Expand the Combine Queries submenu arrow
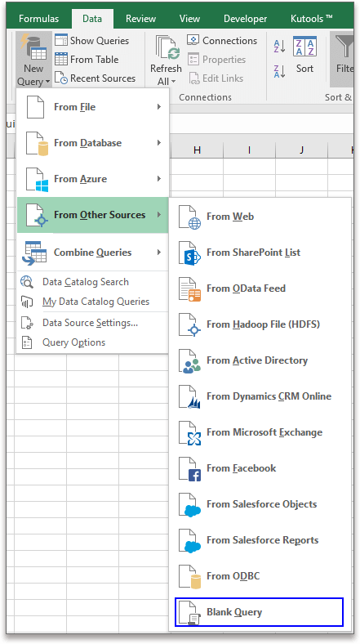360x644 pixels. click(159, 253)
